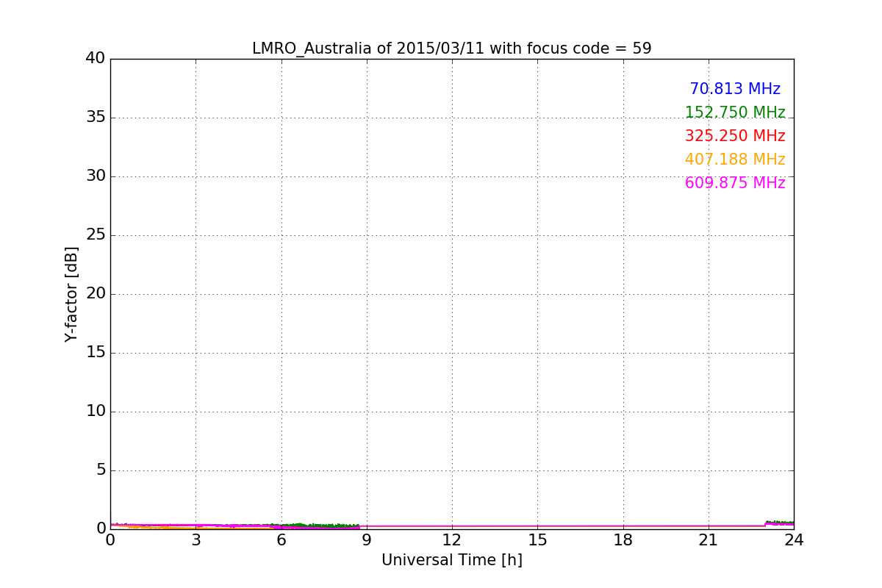Viewport: 882px width, 588px height.
Task: Select the 407.188 MHz legend label
Action: [x=735, y=159]
